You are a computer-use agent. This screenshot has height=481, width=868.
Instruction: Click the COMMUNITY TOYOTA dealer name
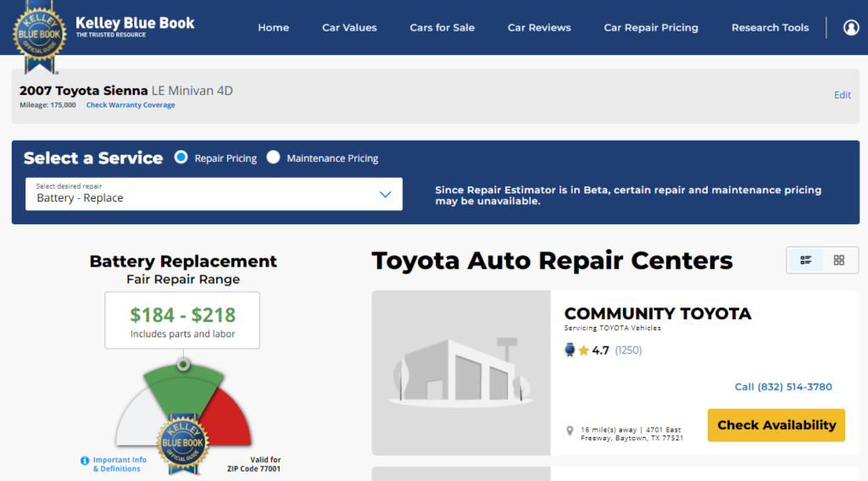[658, 313]
